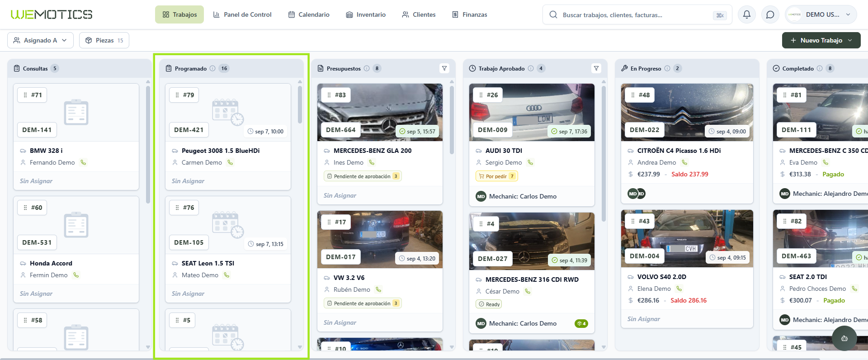Navigate to the Clientes tab
The image size is (868, 360).
[419, 14]
